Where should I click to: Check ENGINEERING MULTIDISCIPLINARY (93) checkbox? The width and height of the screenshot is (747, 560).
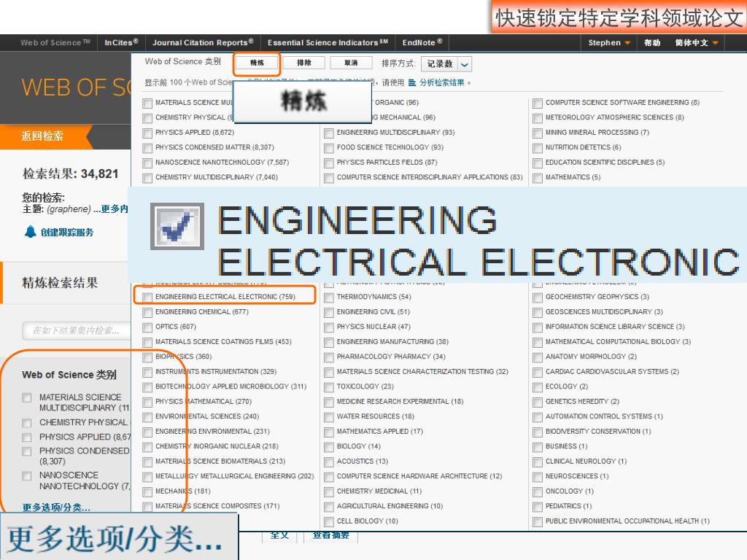(329, 133)
